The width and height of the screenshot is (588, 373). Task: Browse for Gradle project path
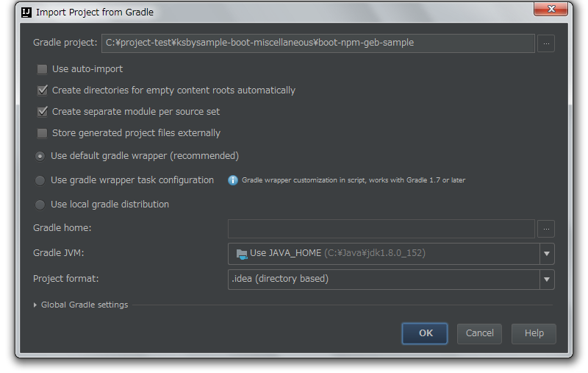(x=546, y=43)
